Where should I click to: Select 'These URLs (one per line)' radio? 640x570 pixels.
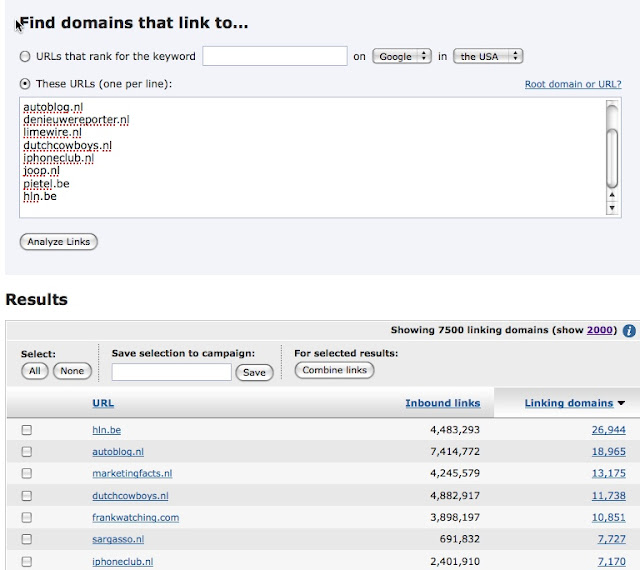click(25, 84)
